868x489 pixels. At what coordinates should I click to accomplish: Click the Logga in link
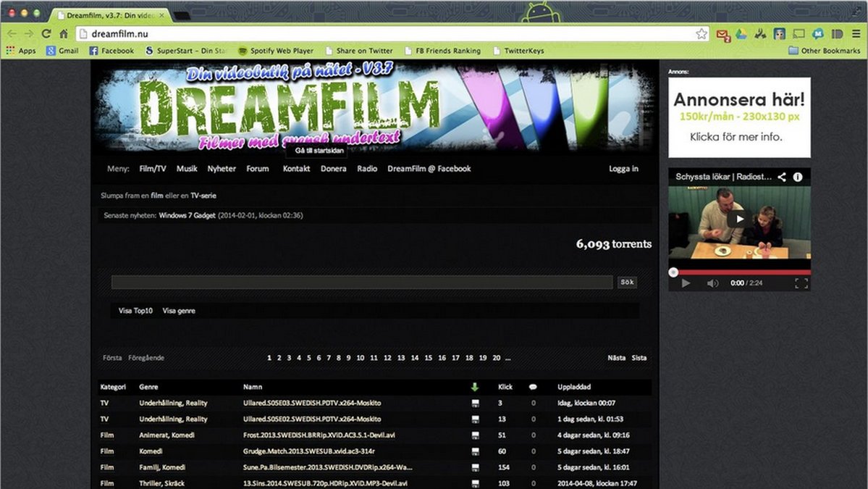(623, 169)
